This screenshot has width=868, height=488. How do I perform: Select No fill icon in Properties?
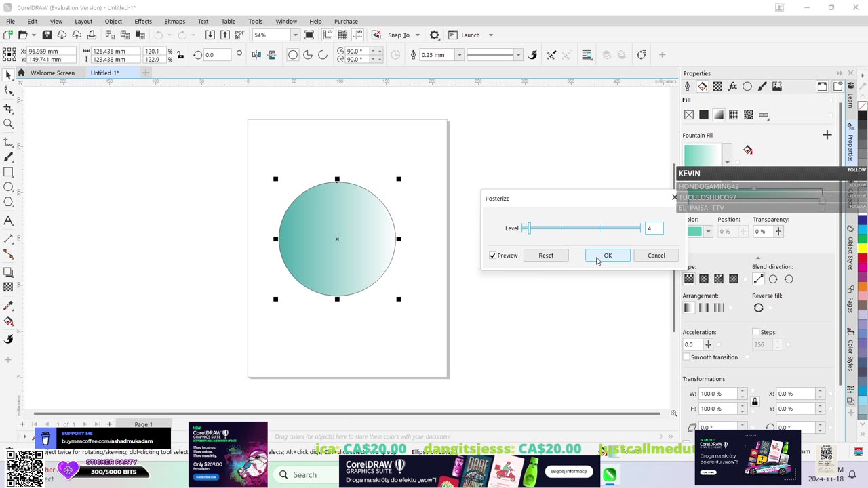pyautogui.click(x=689, y=115)
